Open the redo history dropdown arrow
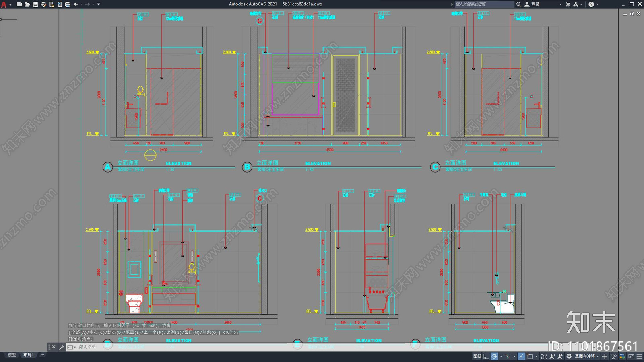Viewport: 644px width, 362px height. click(x=94, y=4)
